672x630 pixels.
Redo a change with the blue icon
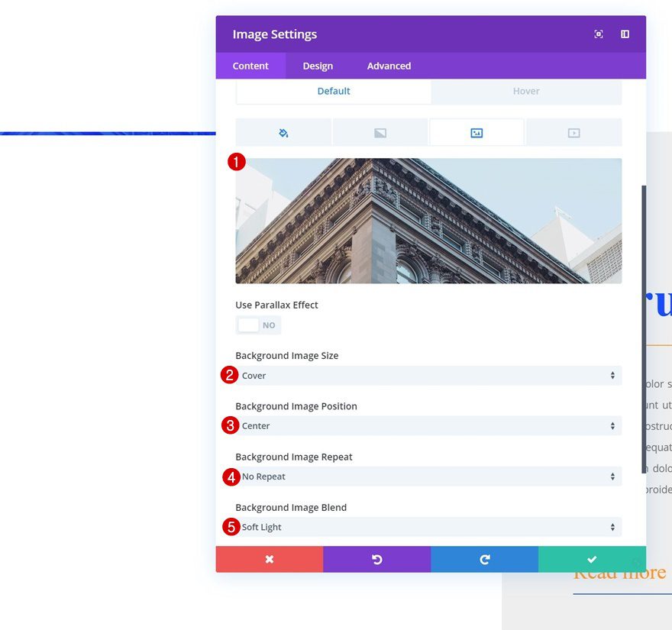484,558
